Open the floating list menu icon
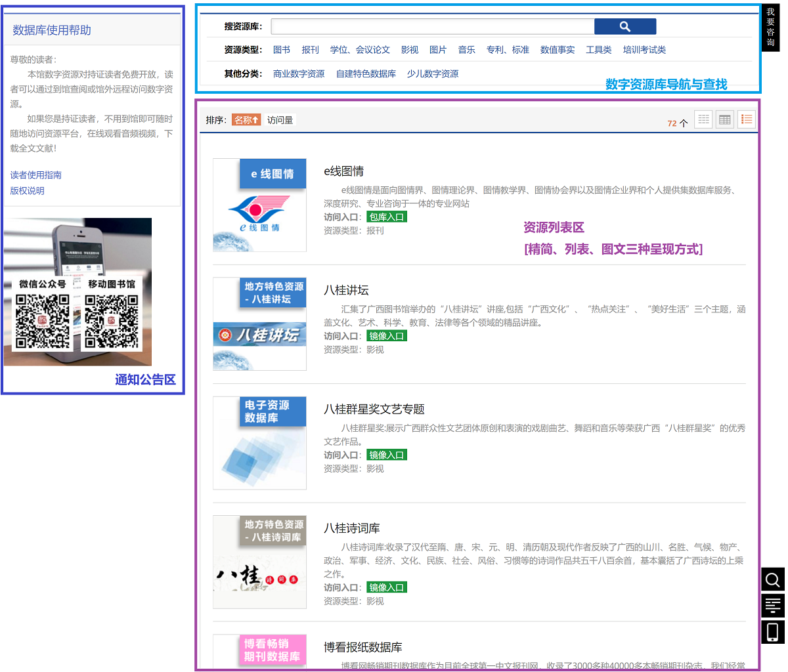Image resolution: width=788 pixels, height=672 pixels. (773, 606)
